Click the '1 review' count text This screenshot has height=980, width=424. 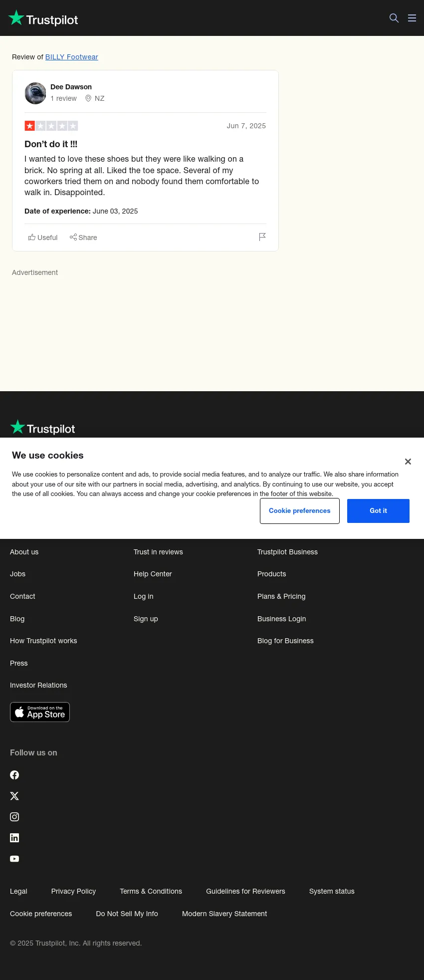point(63,98)
